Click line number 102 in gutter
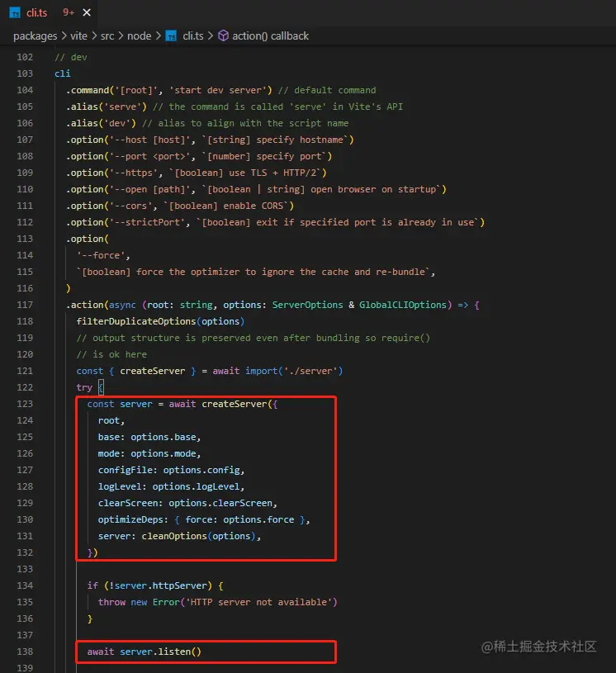The width and height of the screenshot is (616, 673). 25,57
